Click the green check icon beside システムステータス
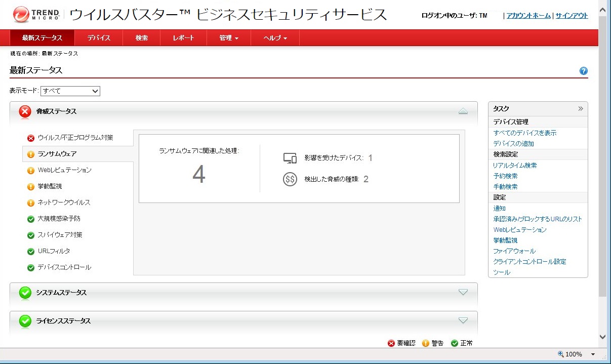This screenshot has height=364, width=611. 25,293
